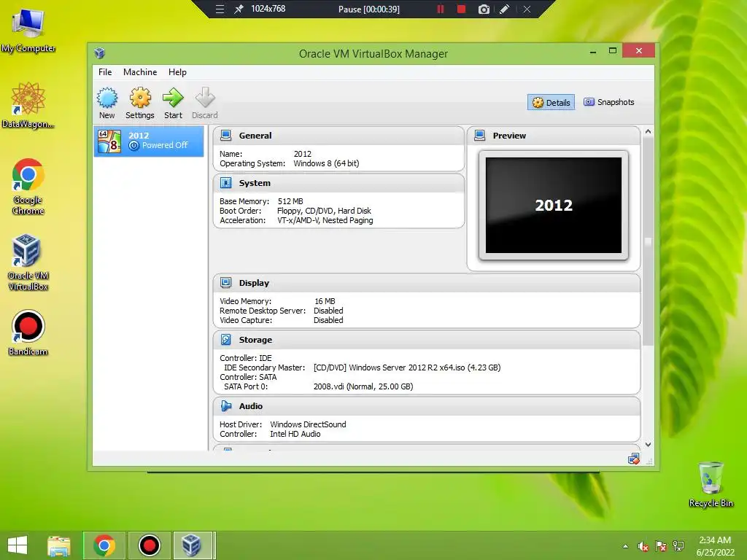Open the Machine menu

[x=140, y=72]
